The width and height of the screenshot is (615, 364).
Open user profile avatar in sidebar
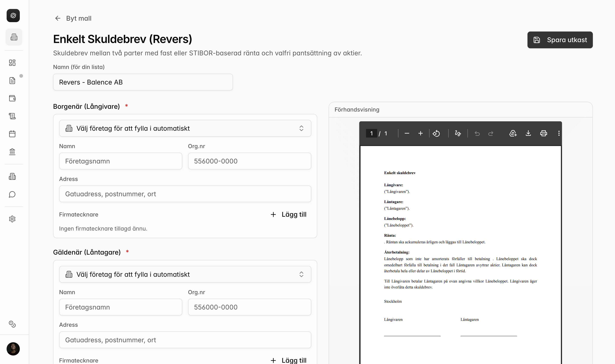(13, 348)
